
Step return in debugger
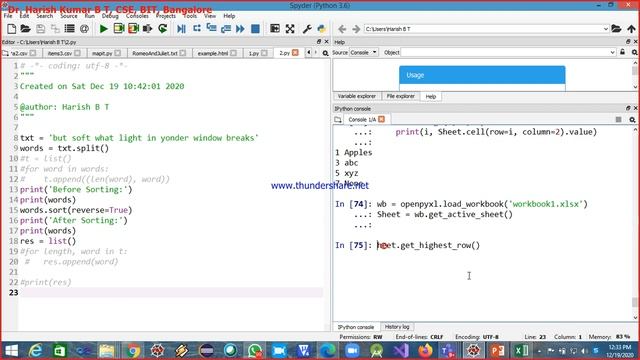(x=226, y=29)
